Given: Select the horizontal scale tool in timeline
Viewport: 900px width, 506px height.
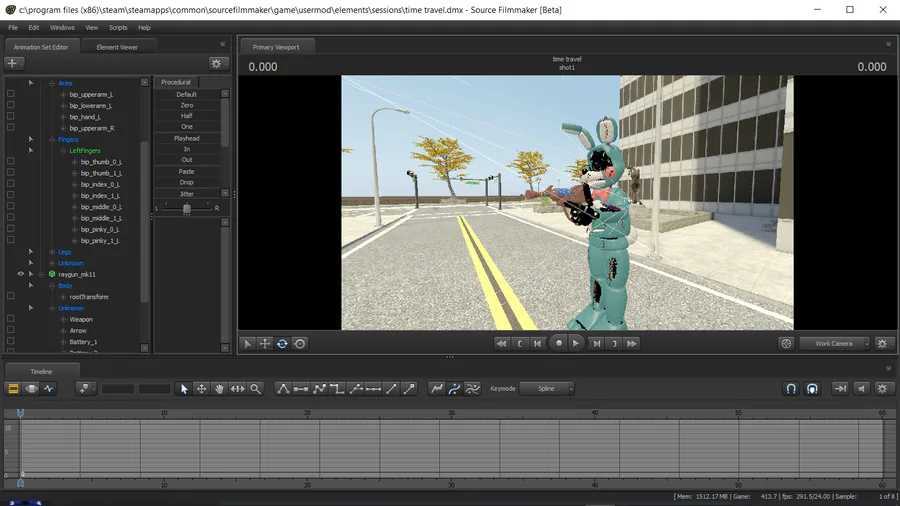Looking at the screenshot, I should (237, 389).
